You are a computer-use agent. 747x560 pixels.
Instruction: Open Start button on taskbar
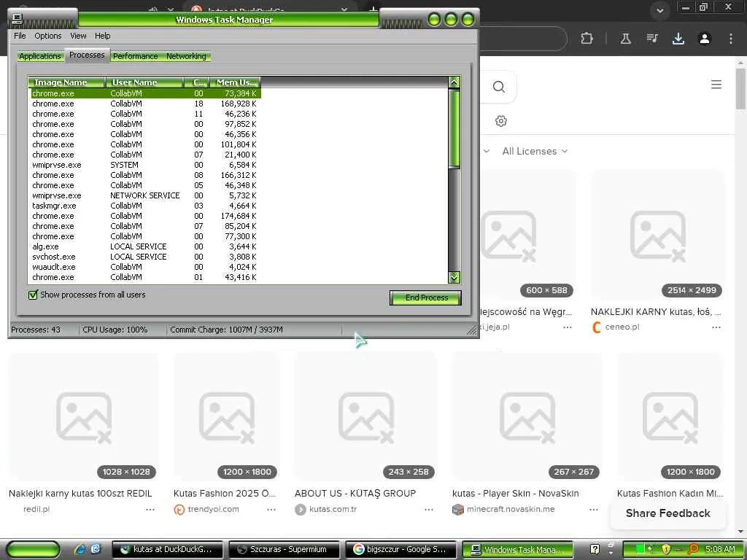32,550
